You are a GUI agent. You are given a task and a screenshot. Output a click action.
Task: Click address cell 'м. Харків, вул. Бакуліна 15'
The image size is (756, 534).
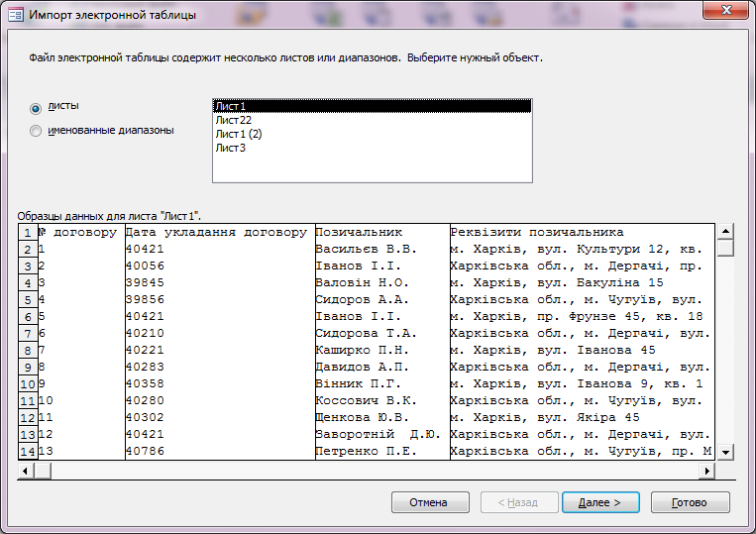(582, 283)
